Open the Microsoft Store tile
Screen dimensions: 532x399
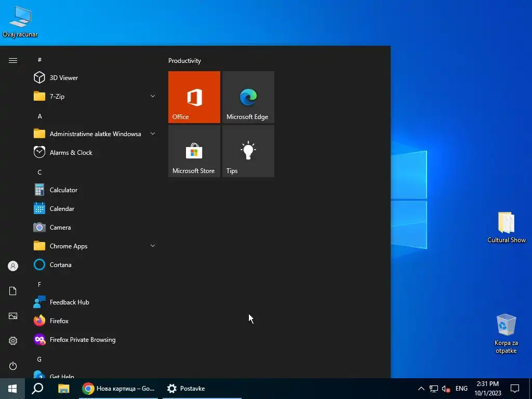[x=194, y=151]
